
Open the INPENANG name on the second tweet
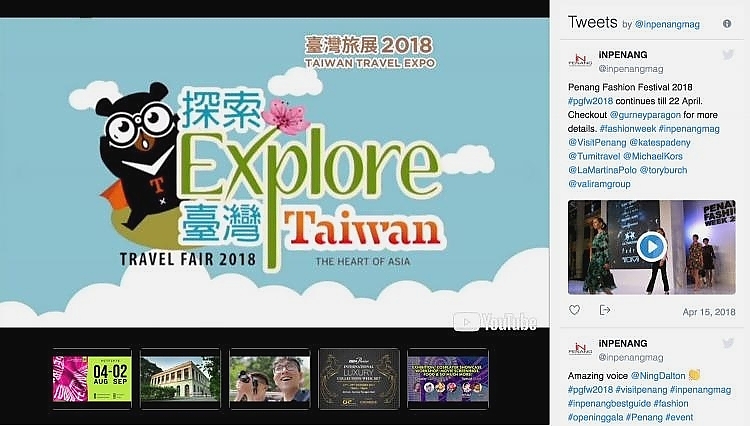pyautogui.click(x=623, y=343)
